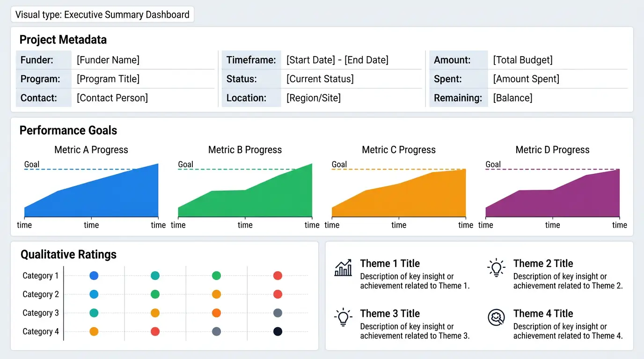
Task: Click Category 1 first-column blue dot
Action: (94, 276)
